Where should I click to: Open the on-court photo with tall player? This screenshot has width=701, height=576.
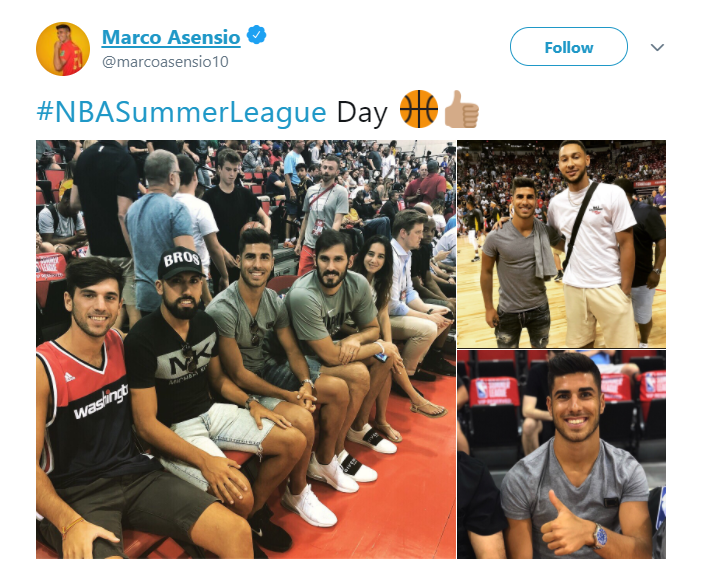(562, 244)
